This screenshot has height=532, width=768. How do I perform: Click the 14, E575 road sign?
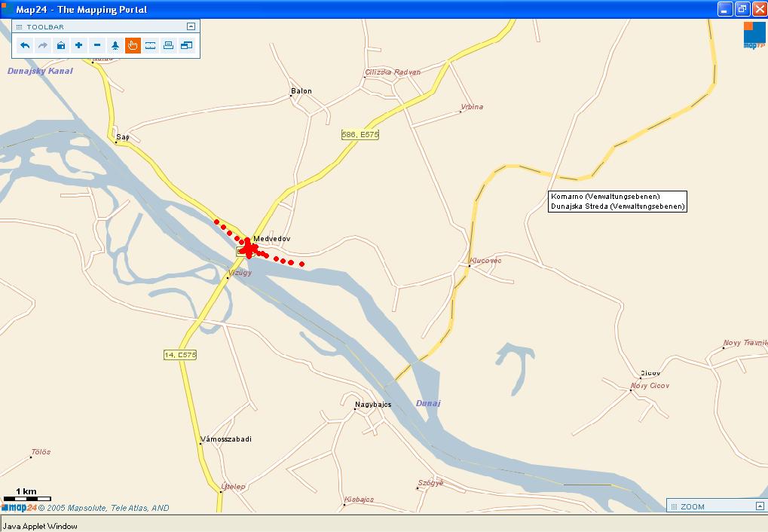coord(180,355)
